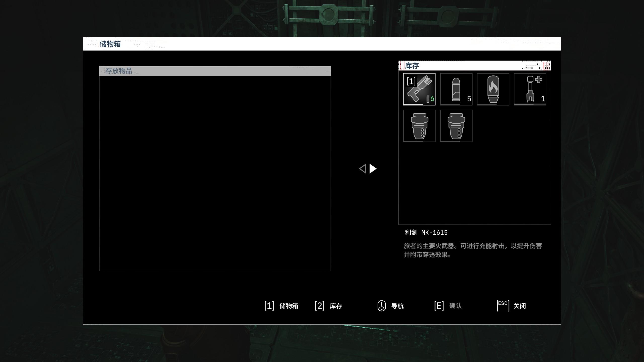The height and width of the screenshot is (362, 644).
Task: Select the bullet ammo item with count 5
Action: (456, 89)
